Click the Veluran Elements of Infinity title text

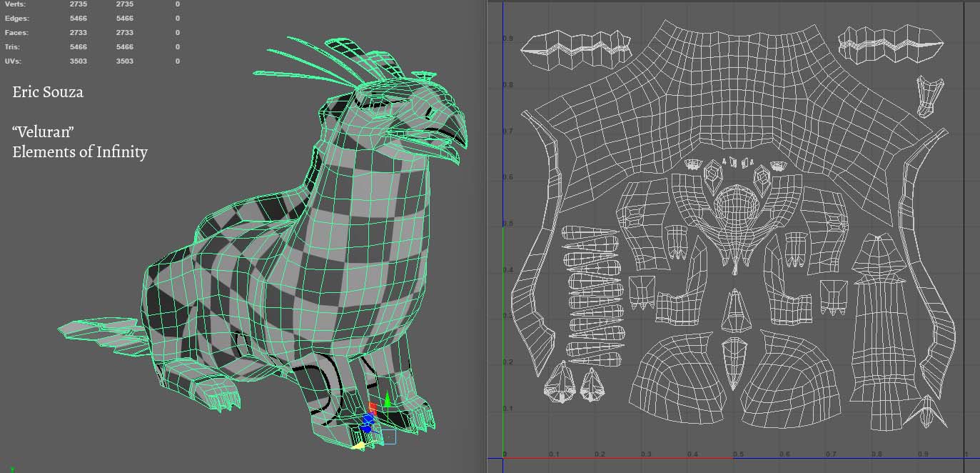coord(79,142)
